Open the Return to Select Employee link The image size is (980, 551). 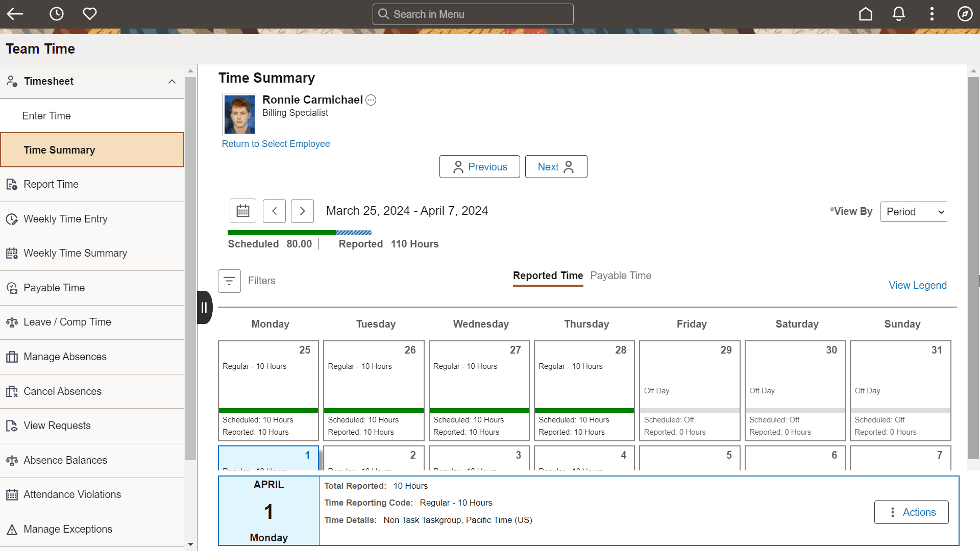pos(276,144)
